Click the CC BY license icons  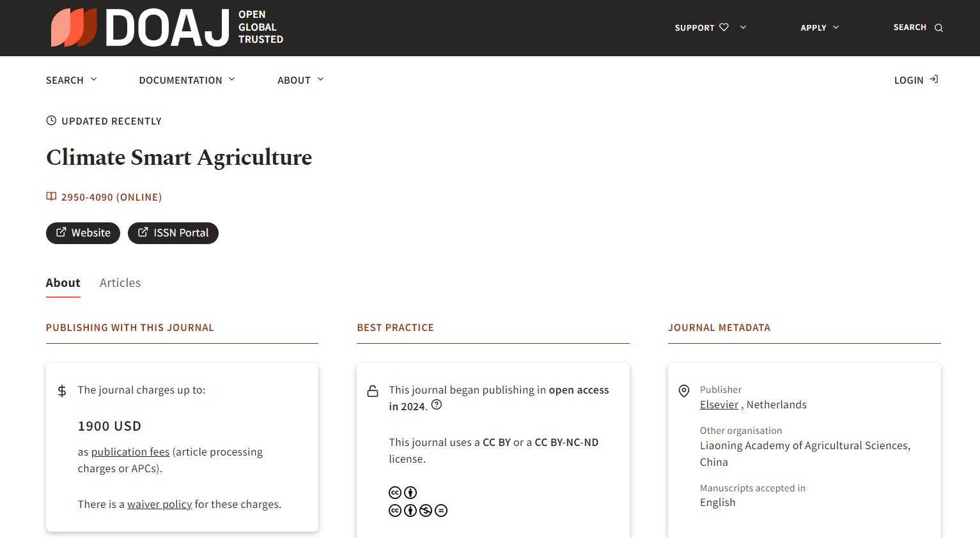[x=403, y=493]
